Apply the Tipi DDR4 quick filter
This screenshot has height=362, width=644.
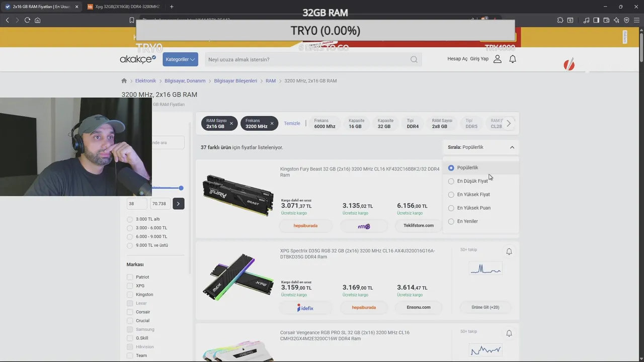tap(413, 124)
